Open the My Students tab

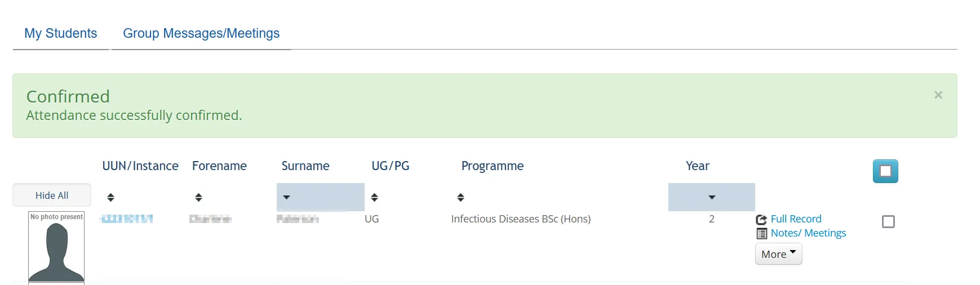(x=60, y=33)
